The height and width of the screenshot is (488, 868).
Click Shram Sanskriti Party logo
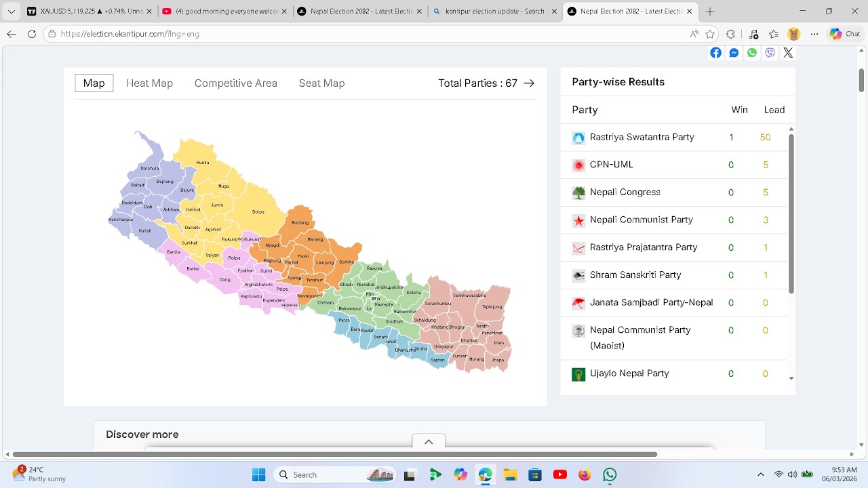[x=578, y=276]
